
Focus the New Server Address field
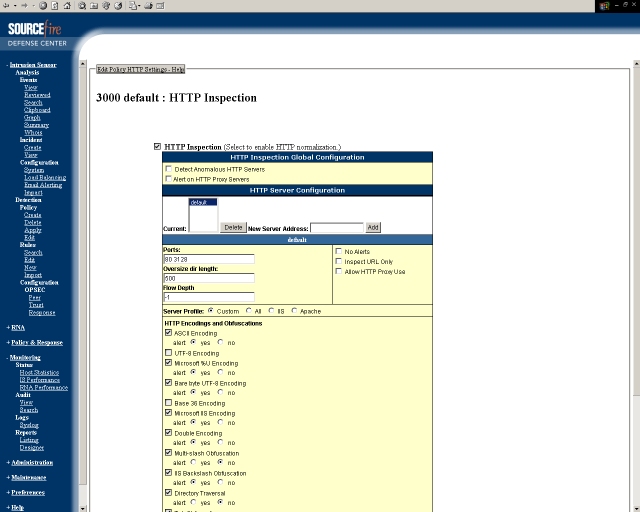(337, 228)
